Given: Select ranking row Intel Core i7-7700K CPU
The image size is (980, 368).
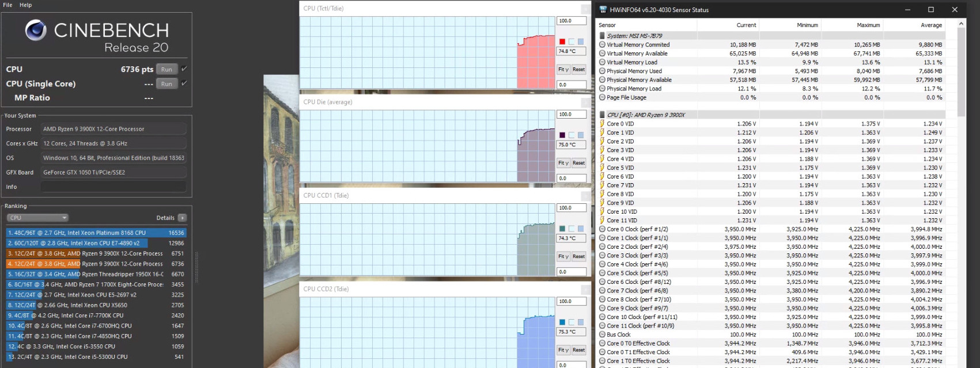Looking at the screenshot, I should (96, 316).
